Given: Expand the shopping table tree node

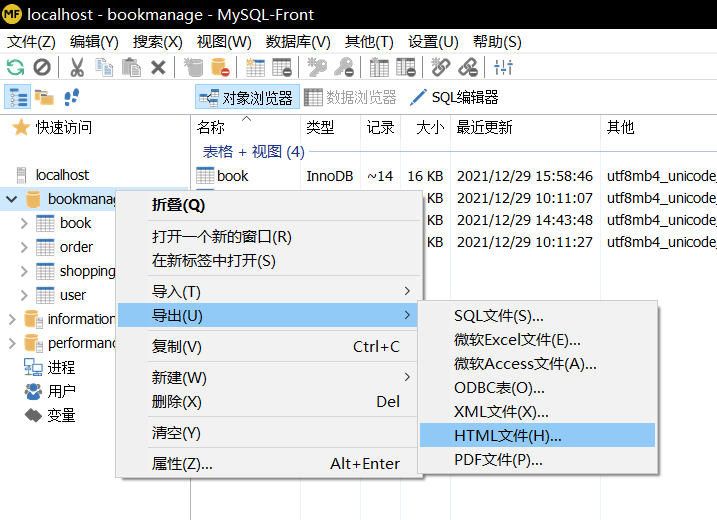Looking at the screenshot, I should [24, 271].
